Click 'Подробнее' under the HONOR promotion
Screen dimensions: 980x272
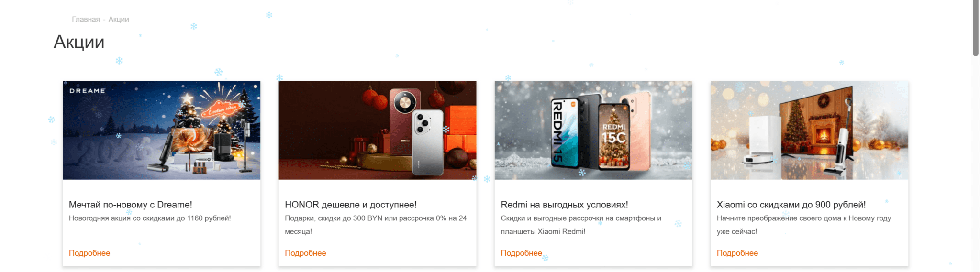[305, 253]
